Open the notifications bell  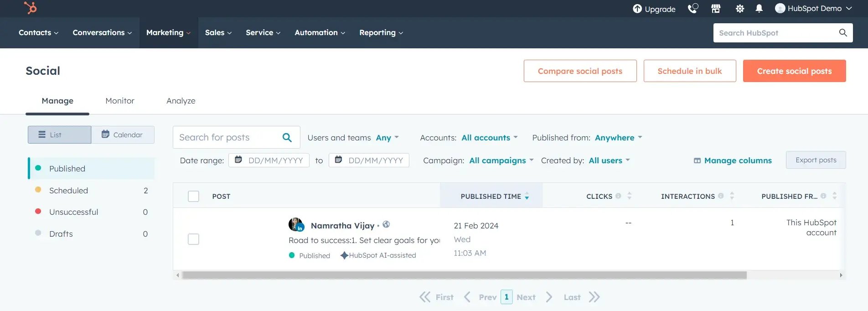tap(759, 9)
